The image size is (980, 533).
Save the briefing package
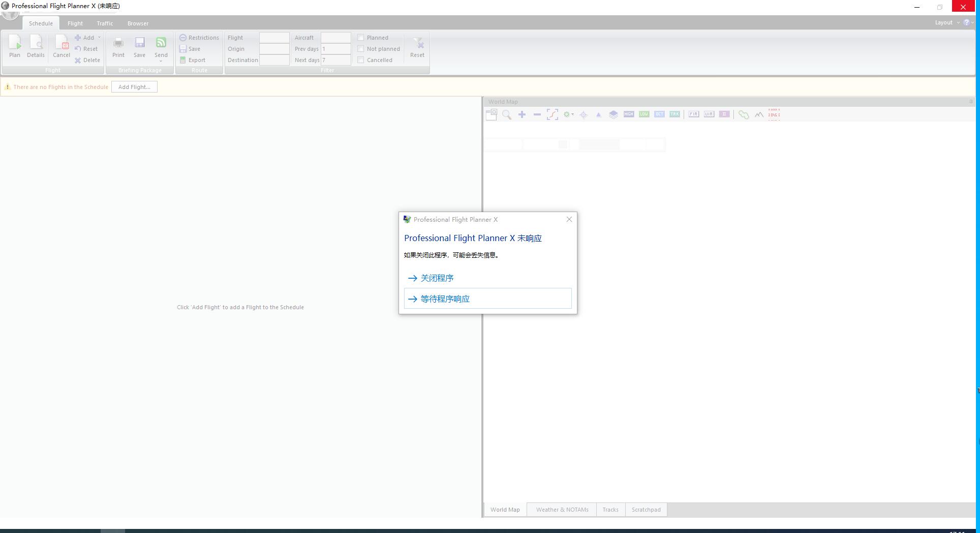click(x=139, y=47)
